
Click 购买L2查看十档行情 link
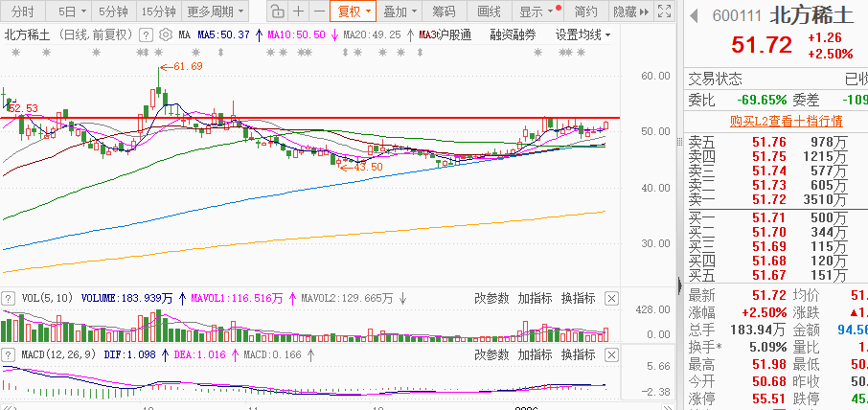772,121
